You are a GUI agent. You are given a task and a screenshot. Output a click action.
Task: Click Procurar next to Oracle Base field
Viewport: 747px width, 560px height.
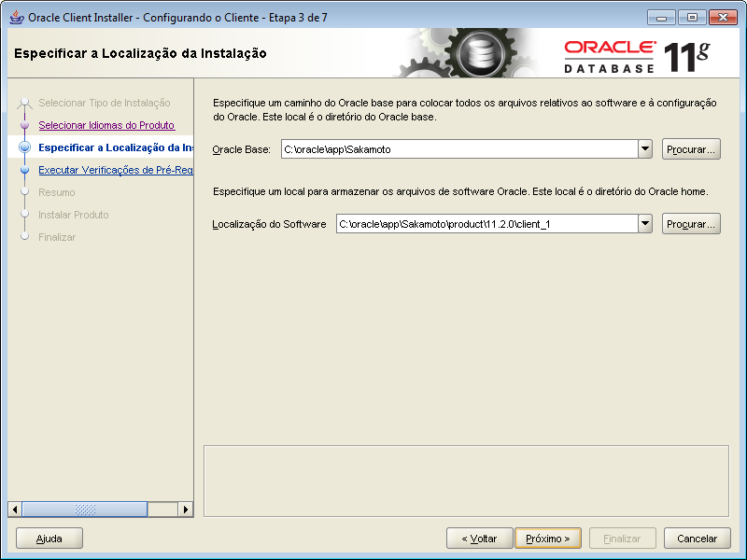tap(691, 147)
